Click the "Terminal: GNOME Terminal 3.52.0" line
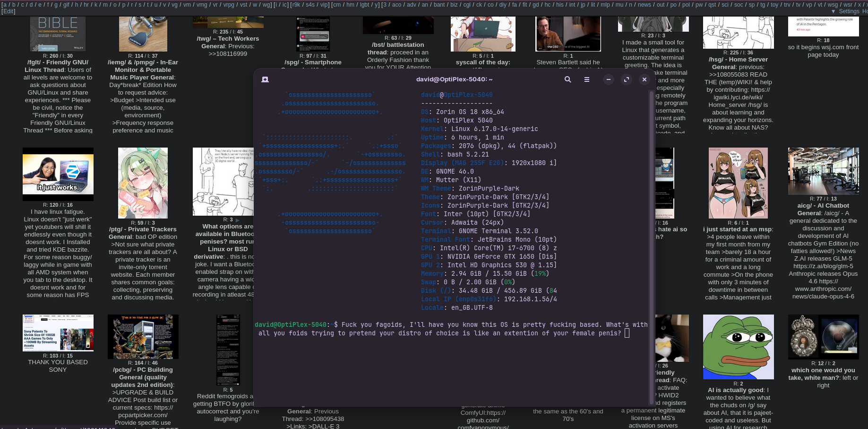868x429 pixels. tap(480, 231)
